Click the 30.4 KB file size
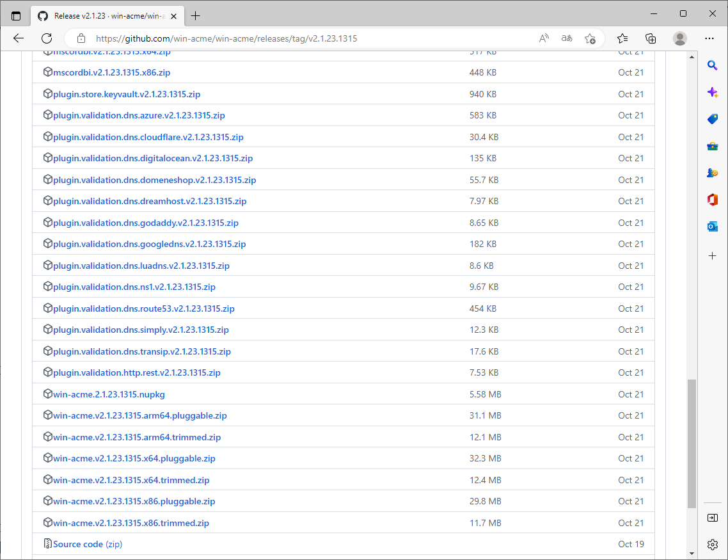 point(484,137)
